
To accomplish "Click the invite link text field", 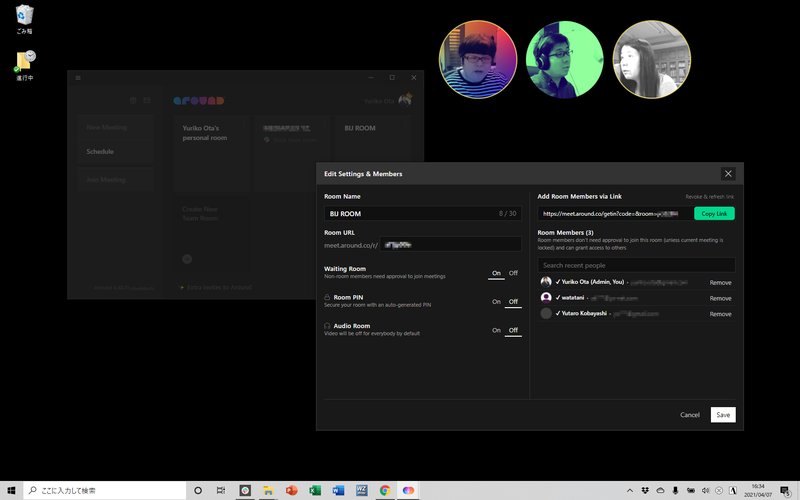I will [615, 213].
